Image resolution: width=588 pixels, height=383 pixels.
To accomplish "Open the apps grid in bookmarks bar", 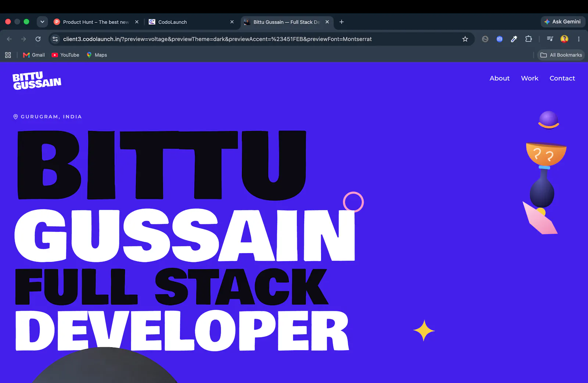I will [8, 55].
